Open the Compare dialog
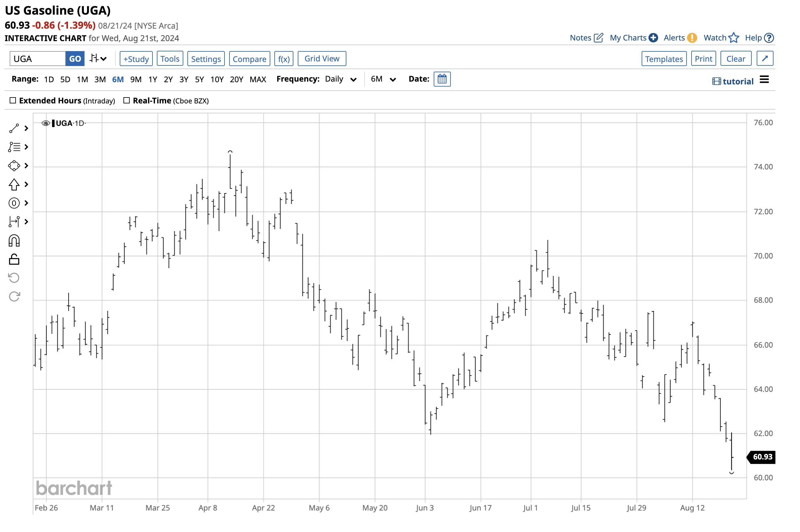The height and width of the screenshot is (532, 800). (250, 58)
